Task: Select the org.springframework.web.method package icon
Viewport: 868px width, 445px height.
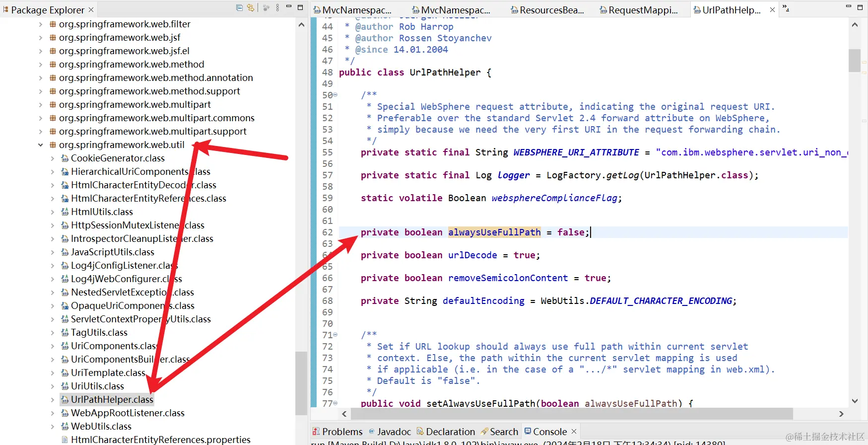Action: (53, 65)
